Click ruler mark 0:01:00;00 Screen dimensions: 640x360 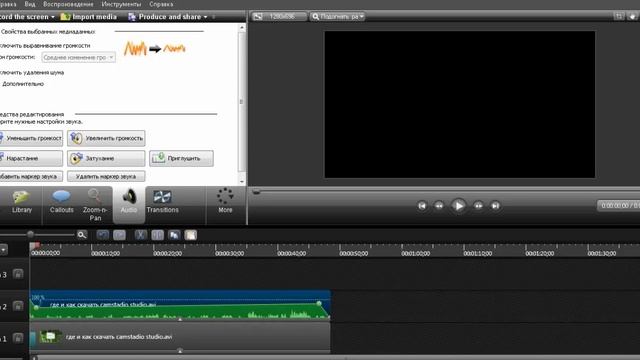click(416, 253)
